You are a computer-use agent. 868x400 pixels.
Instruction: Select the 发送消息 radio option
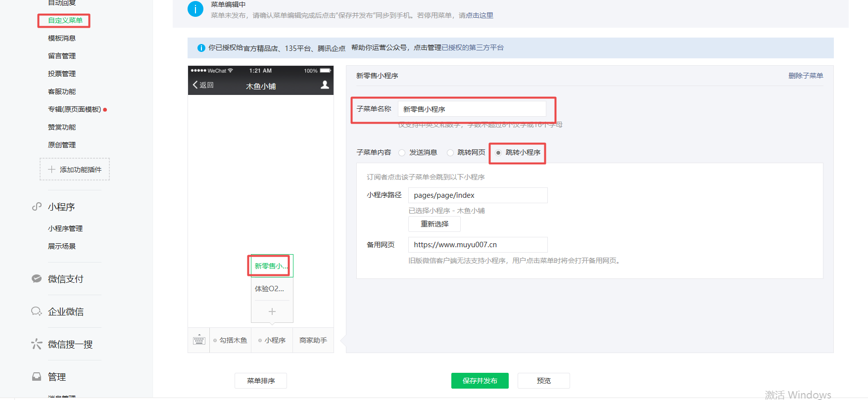[402, 153]
